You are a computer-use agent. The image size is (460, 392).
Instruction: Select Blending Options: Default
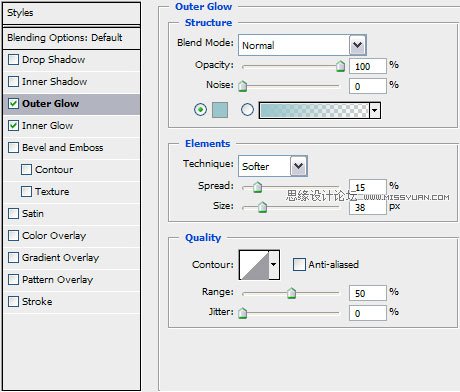(x=71, y=38)
